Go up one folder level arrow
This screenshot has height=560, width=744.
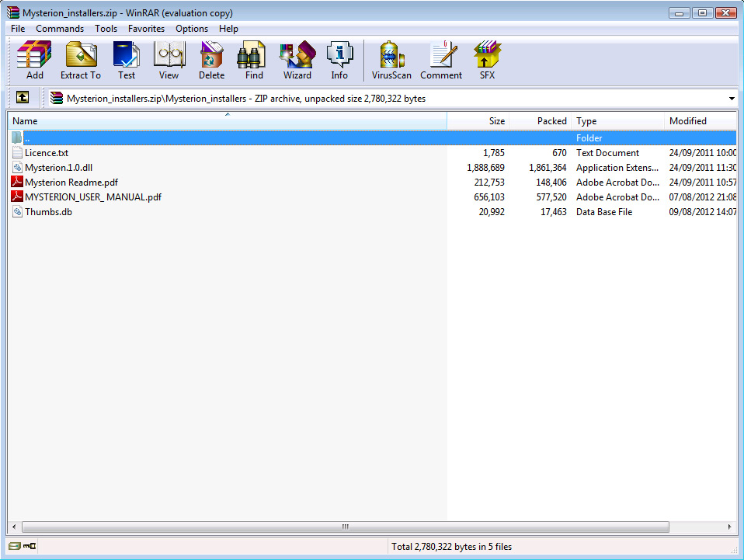[x=23, y=97]
